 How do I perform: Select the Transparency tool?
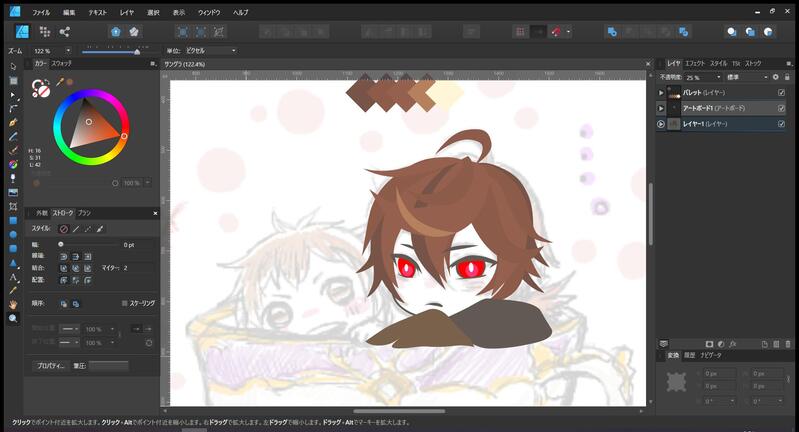point(13,178)
